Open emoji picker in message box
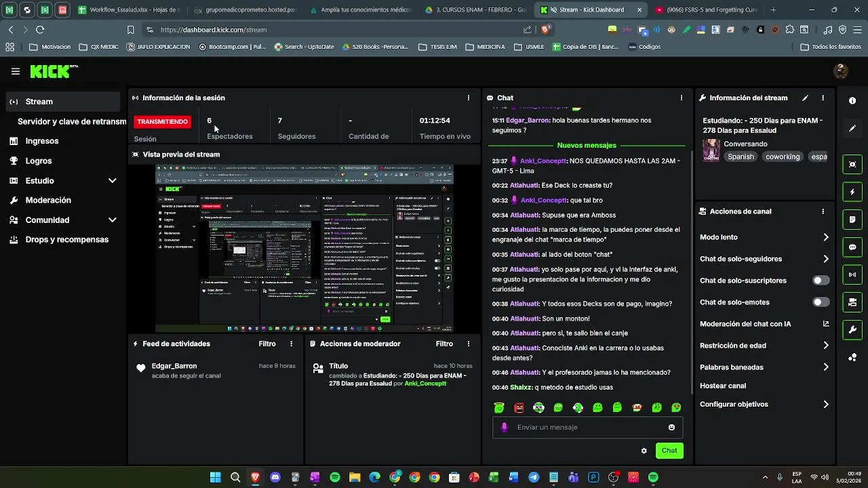 (x=671, y=427)
